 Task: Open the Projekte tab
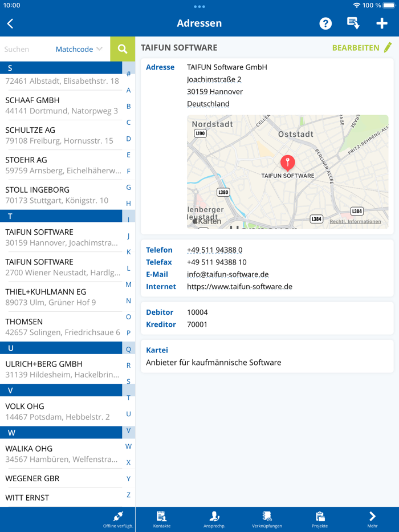click(x=320, y=519)
